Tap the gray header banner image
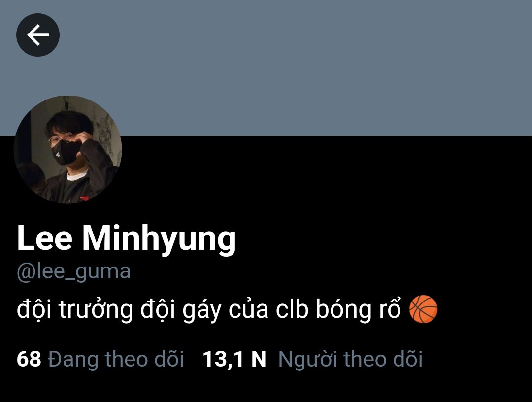Screen dimensions: 532x402 click(266, 68)
